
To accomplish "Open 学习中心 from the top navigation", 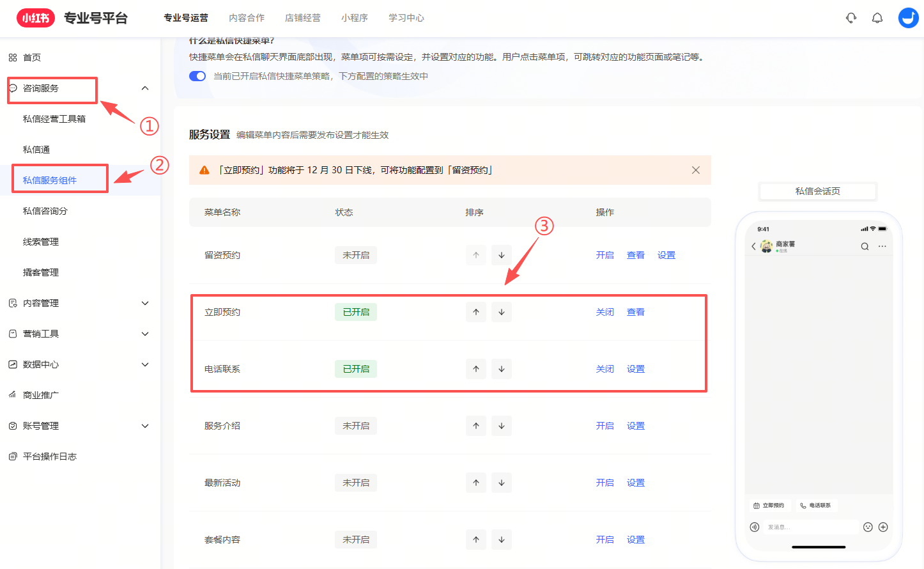I will tap(406, 18).
